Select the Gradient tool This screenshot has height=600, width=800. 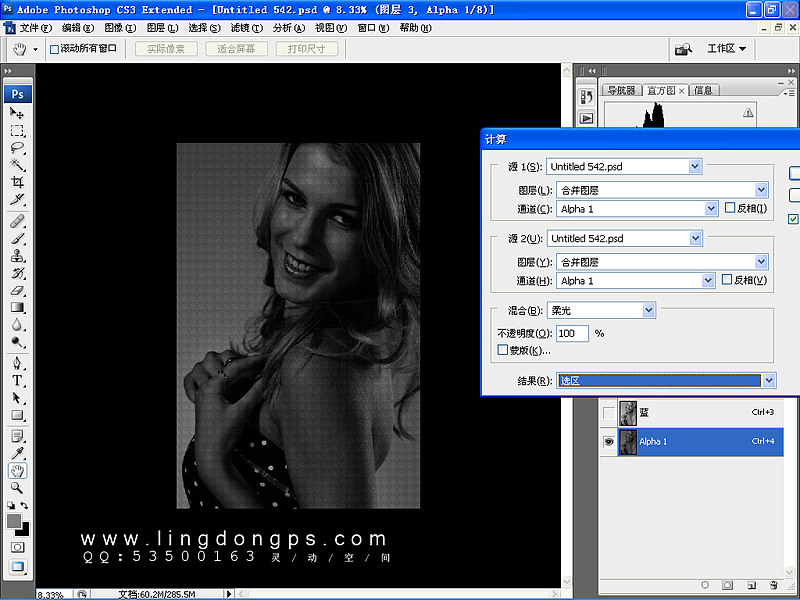click(x=17, y=308)
